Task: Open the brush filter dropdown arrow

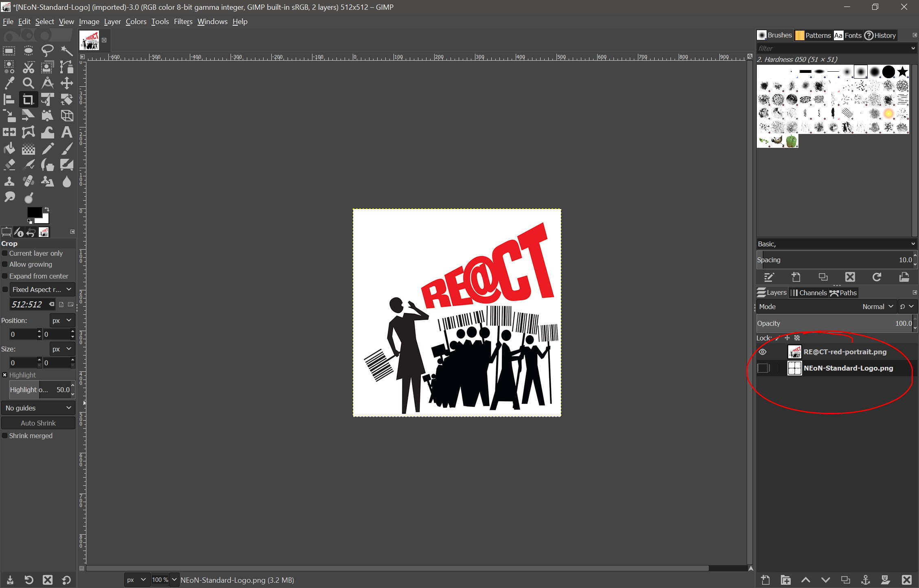Action: (913, 48)
